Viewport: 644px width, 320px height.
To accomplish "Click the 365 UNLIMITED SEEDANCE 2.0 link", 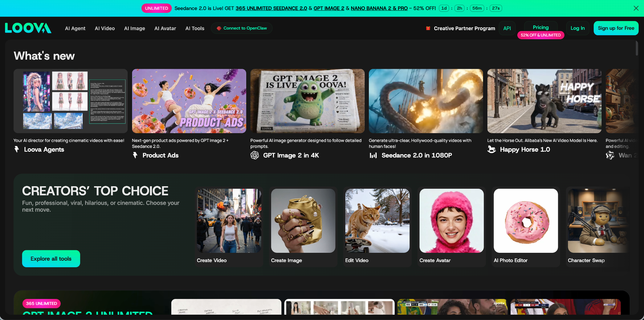I will 271,8.
